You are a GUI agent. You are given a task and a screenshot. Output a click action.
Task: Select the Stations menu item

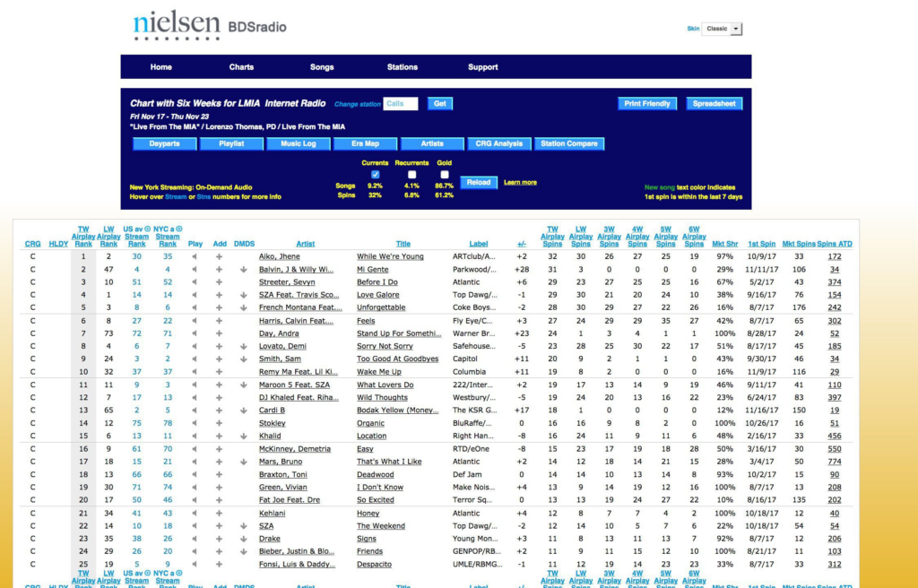403,67
